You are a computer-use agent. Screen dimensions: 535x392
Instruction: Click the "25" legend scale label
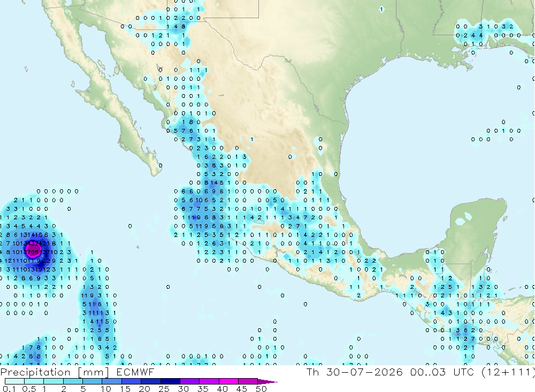(x=164, y=389)
